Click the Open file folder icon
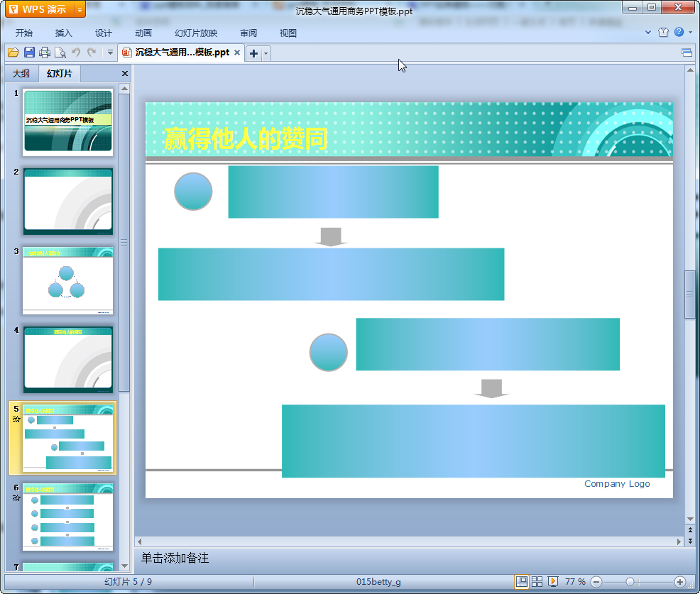 [13, 53]
